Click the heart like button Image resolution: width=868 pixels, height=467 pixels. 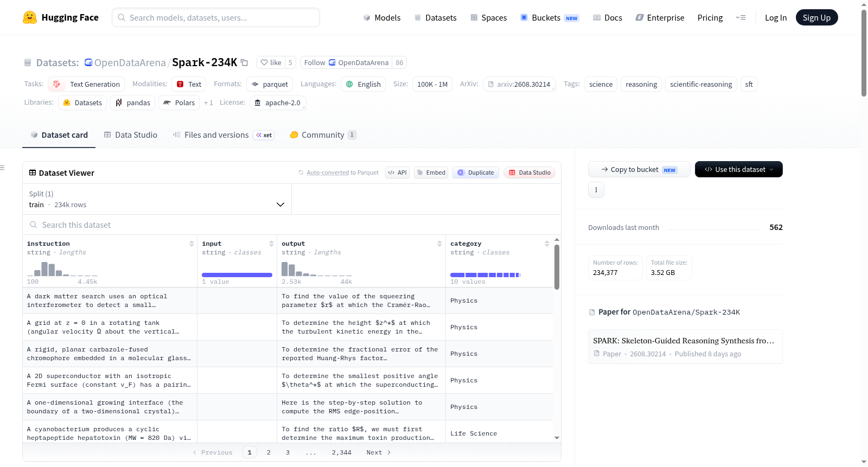coord(271,62)
